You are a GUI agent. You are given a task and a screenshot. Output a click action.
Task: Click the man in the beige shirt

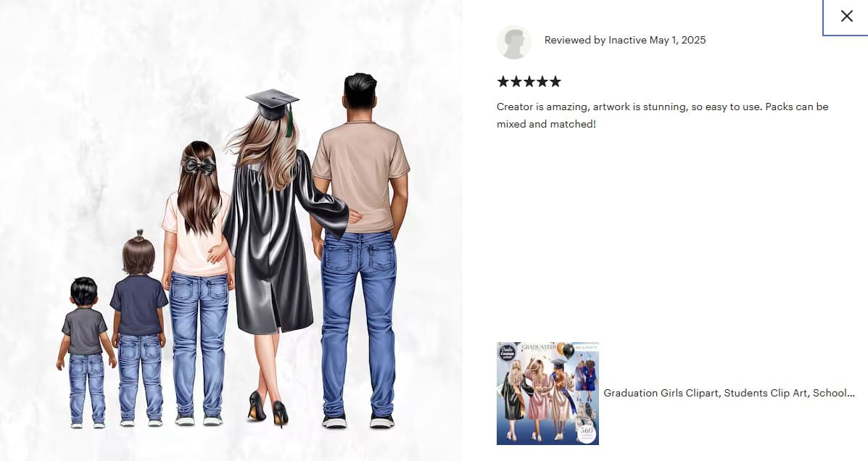click(x=360, y=249)
